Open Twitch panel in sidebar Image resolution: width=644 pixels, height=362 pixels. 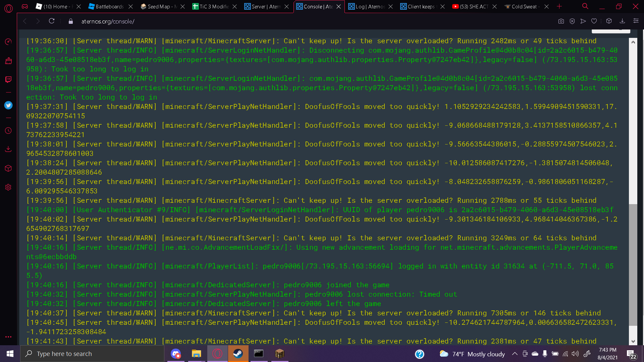(x=8, y=79)
